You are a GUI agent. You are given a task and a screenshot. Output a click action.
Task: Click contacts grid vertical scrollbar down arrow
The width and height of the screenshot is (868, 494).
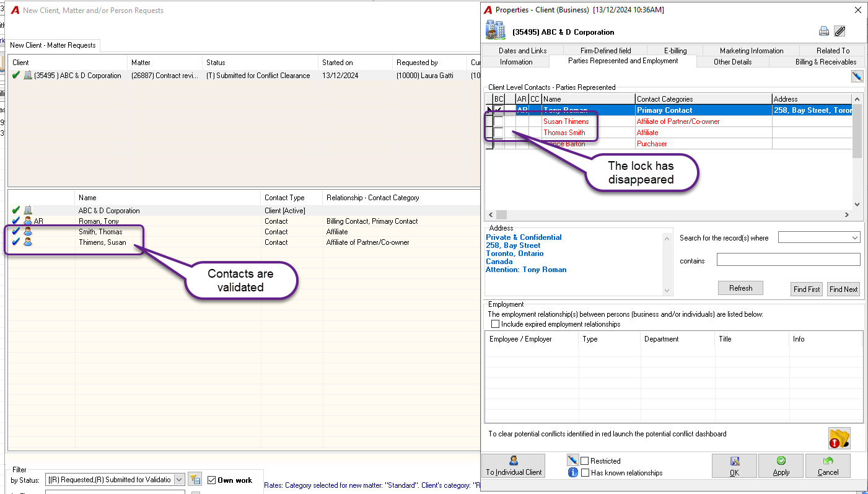point(857,204)
